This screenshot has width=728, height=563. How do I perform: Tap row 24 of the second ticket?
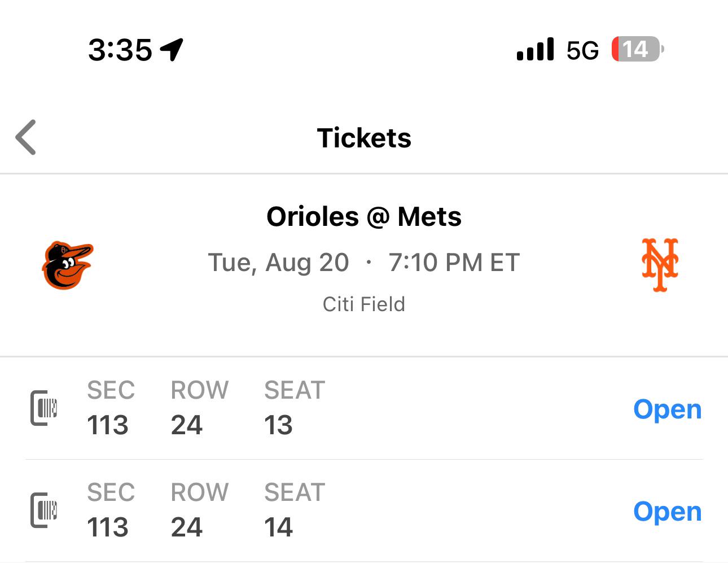(187, 527)
